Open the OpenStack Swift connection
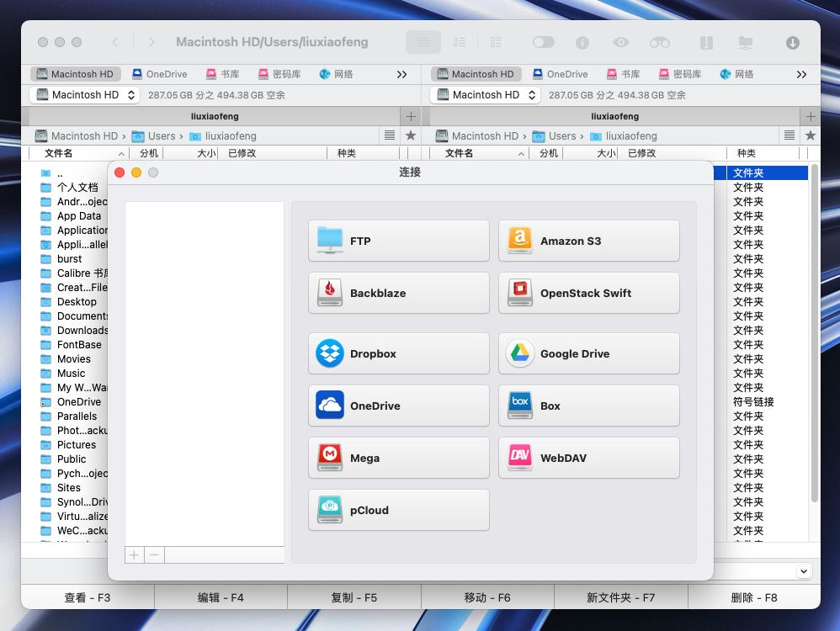Image resolution: width=840 pixels, height=631 pixels. click(x=588, y=293)
